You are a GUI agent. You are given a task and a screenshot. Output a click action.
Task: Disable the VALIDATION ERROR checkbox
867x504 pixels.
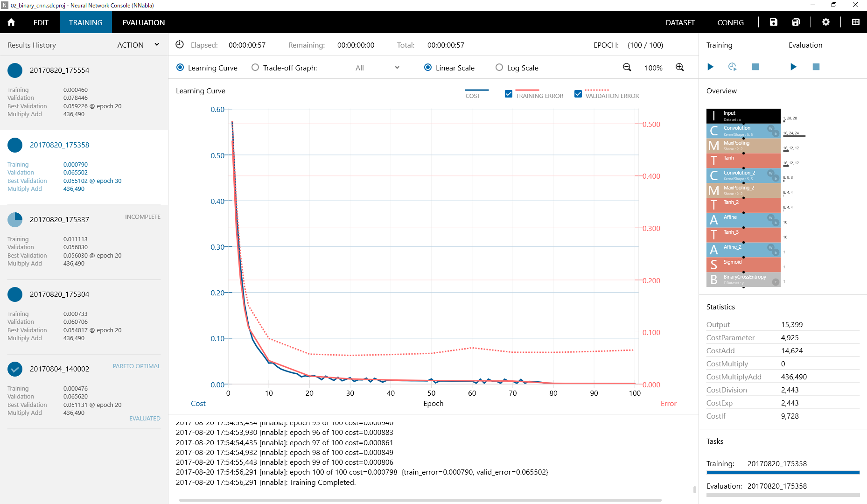(578, 94)
